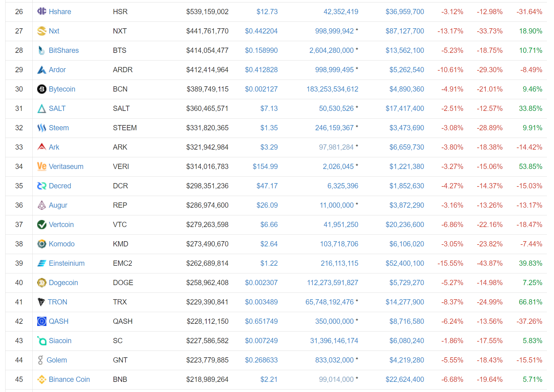Click the Steem logo icon
554x392 pixels.
click(x=42, y=128)
